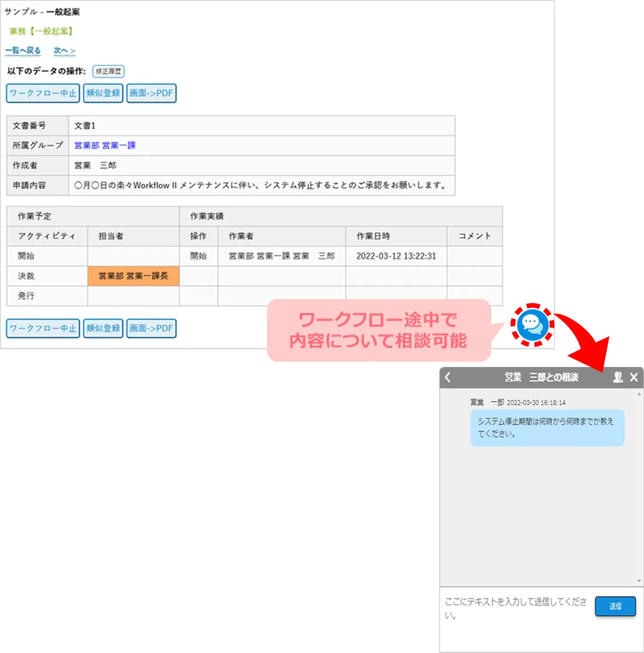This screenshot has width=644, height=653.
Task: Click top 類似登録 button
Action: click(103, 93)
